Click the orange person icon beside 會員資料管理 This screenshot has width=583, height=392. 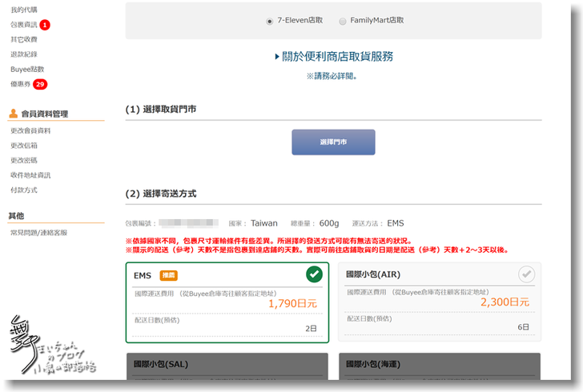coord(14,114)
